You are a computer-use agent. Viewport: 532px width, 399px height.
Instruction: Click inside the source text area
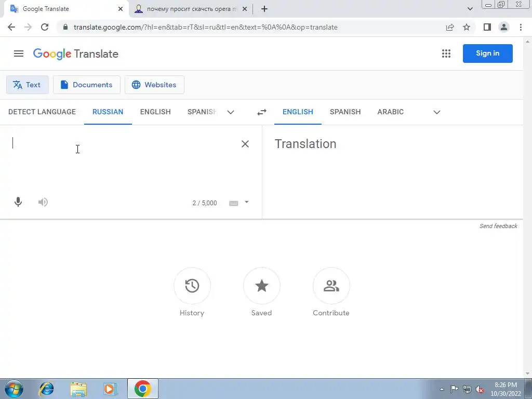point(122,159)
